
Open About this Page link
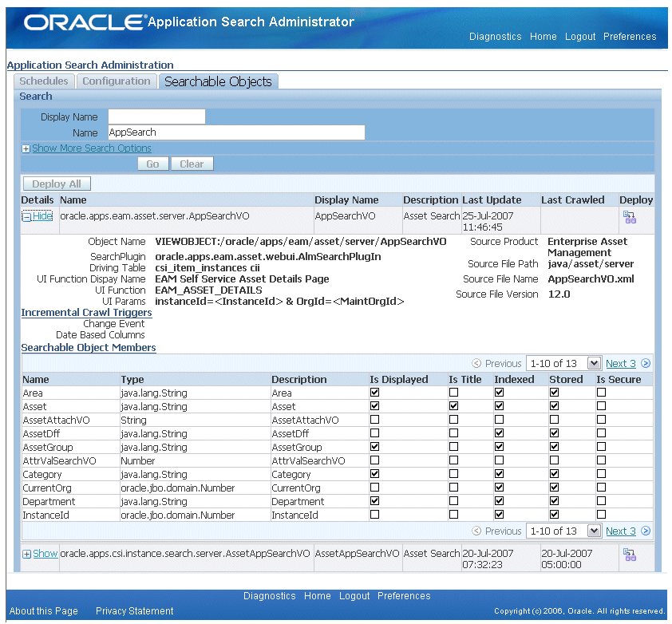click(x=44, y=610)
